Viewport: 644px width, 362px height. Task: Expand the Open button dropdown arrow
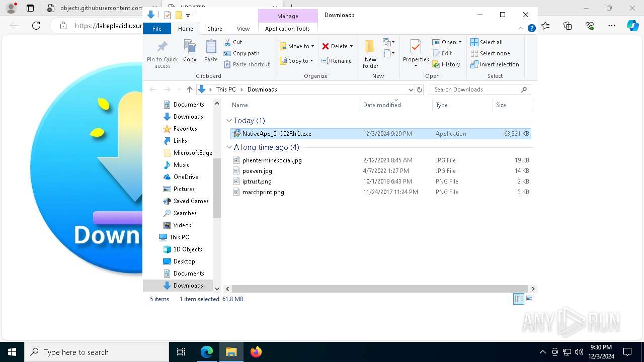point(460,42)
